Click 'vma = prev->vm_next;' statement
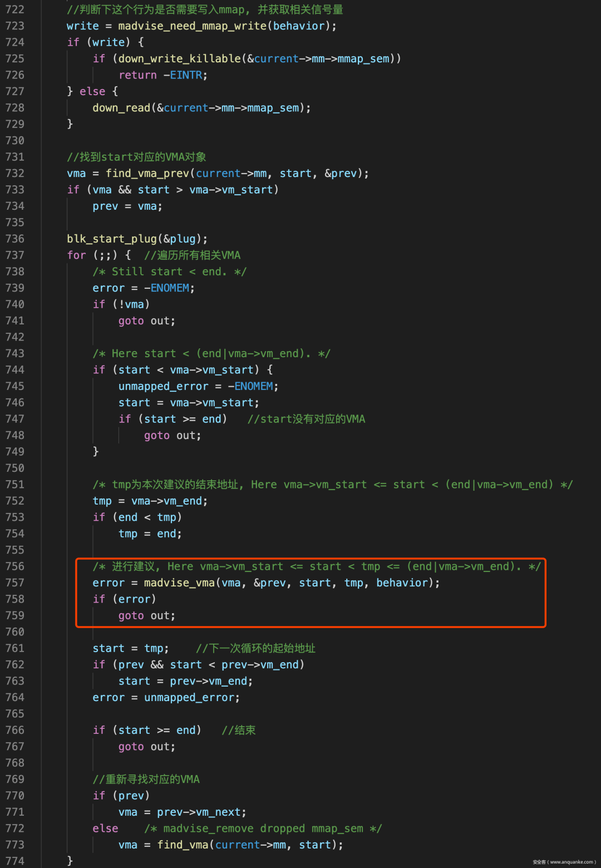This screenshot has height=868, width=601. click(183, 812)
